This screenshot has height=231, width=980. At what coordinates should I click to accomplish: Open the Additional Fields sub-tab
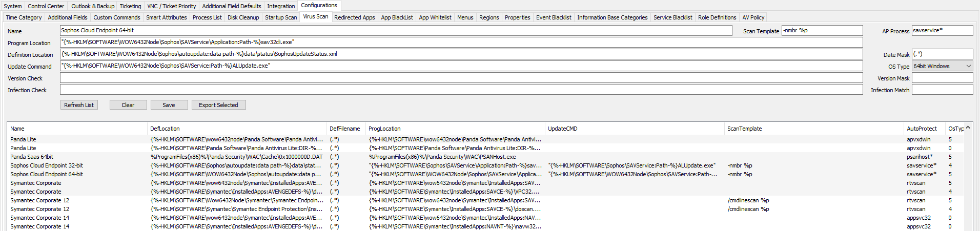click(x=68, y=17)
